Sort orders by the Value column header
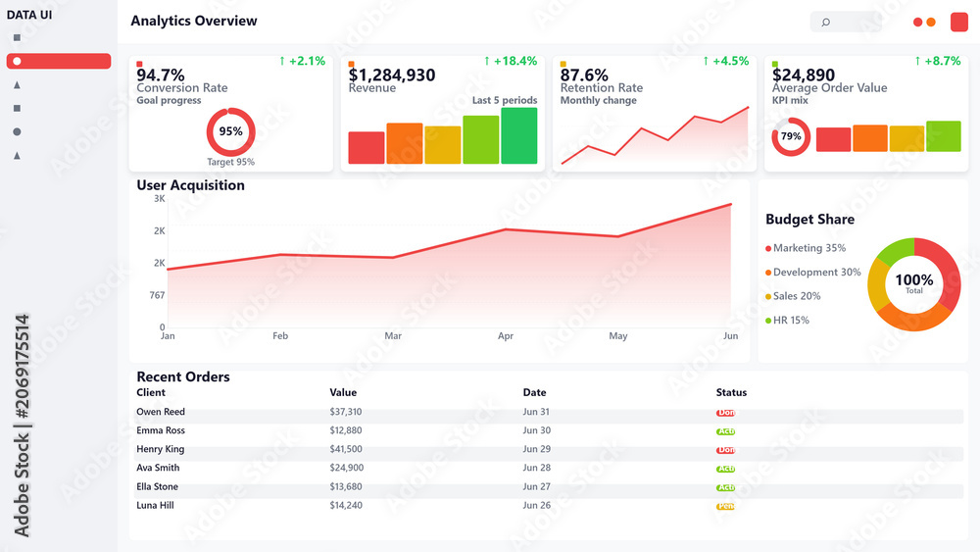Viewport: 980px width, 552px height. 343,392
